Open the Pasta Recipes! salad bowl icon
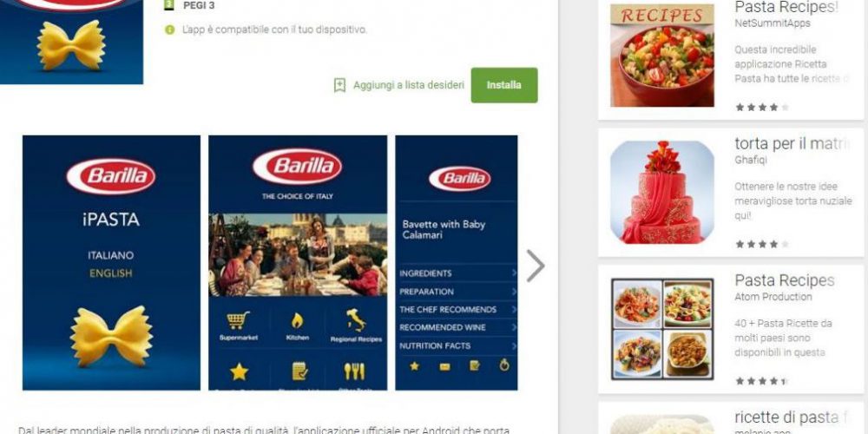 tap(662, 56)
